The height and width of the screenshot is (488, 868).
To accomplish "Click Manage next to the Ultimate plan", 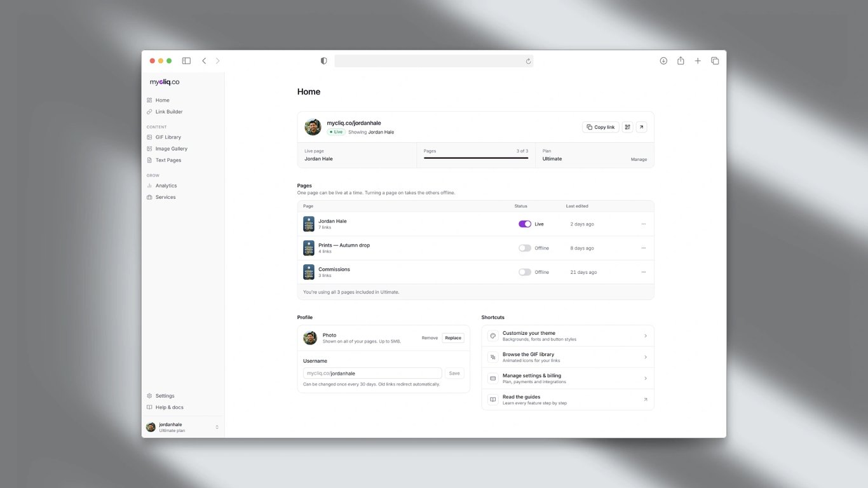I will pyautogui.click(x=639, y=159).
